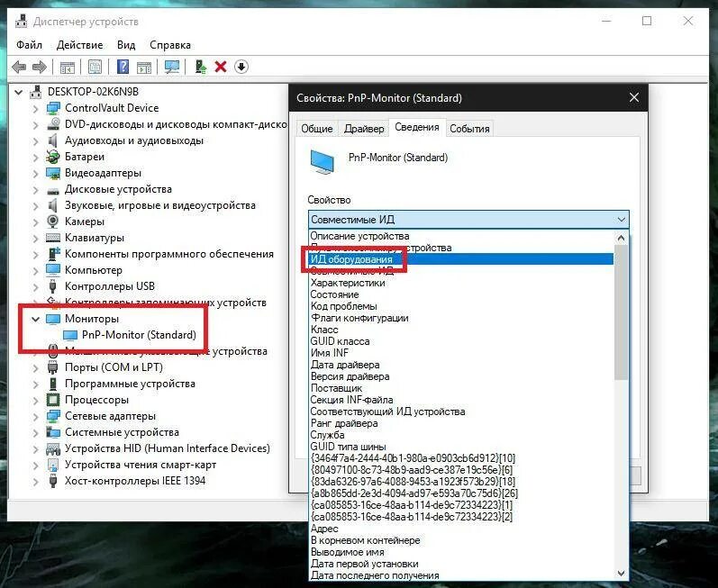This screenshot has height=588, width=718.
Task: Click the Порты (COM и LPT) icon
Action: pyautogui.click(x=53, y=367)
